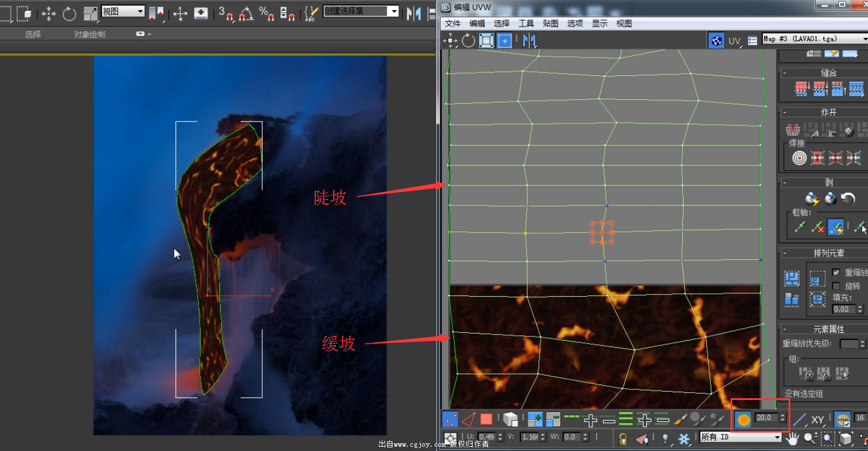868x451 pixels.
Task: Increase the soft selection falloff spinner
Action: 783,415
